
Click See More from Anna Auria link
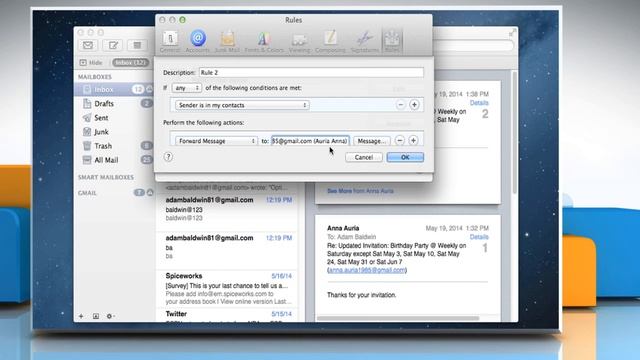pyautogui.click(x=360, y=191)
